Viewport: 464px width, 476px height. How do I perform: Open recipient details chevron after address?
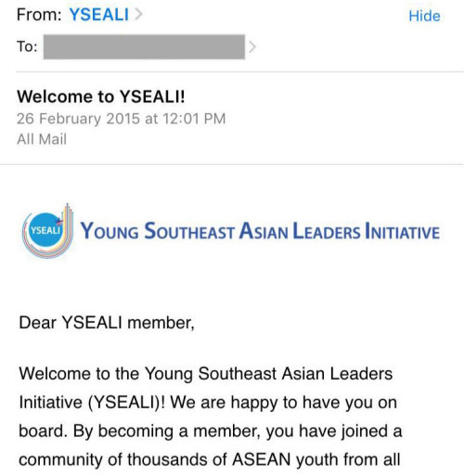pyautogui.click(x=252, y=47)
